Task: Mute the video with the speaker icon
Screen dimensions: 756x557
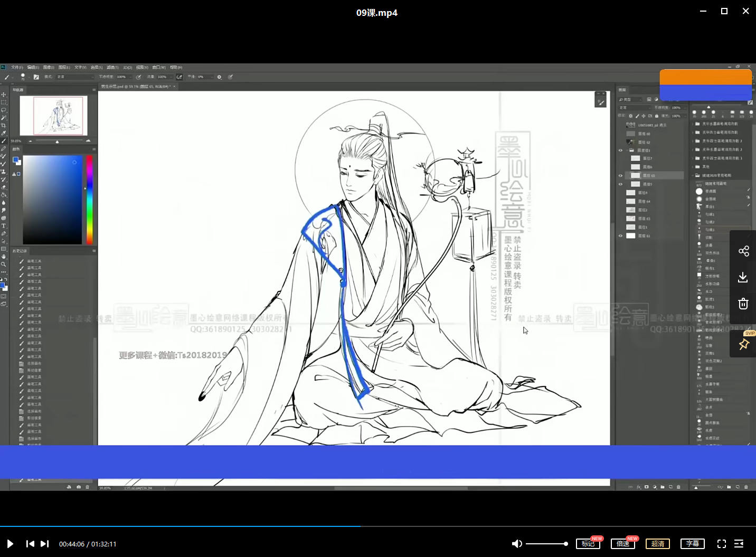Action: [x=517, y=544]
